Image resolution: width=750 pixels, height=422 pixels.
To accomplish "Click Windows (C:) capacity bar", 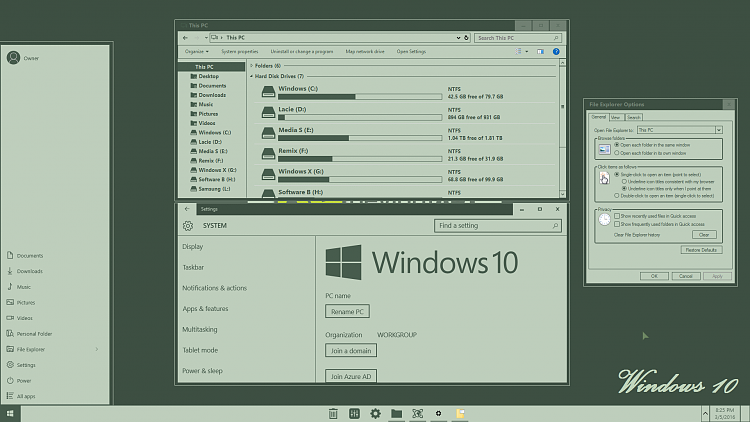I will point(360,97).
